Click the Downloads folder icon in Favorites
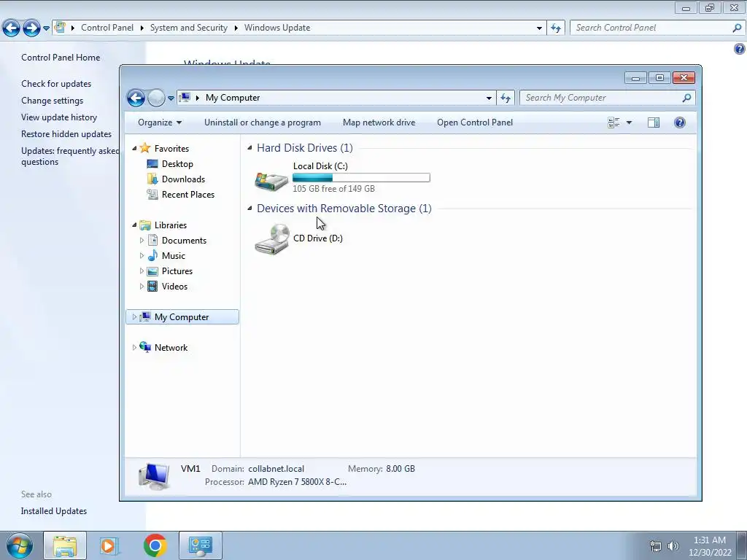The image size is (747, 560). click(x=152, y=179)
